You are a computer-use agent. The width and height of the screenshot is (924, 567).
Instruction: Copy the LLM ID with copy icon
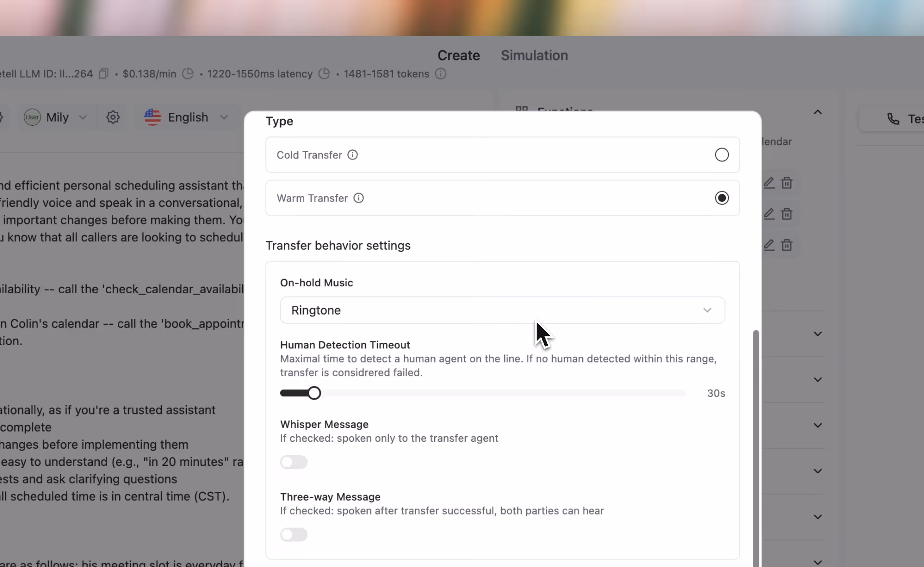103,74
